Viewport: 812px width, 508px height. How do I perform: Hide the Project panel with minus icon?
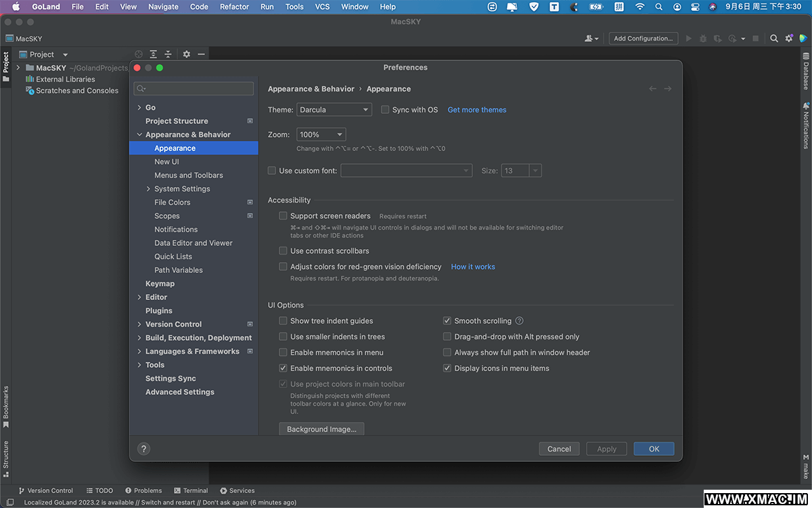201,54
